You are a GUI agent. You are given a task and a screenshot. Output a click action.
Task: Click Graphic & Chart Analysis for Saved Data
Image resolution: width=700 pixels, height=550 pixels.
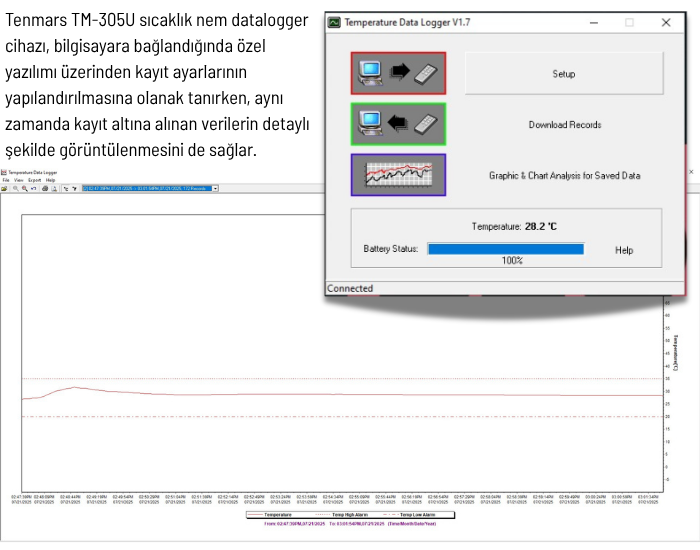pyautogui.click(x=564, y=175)
